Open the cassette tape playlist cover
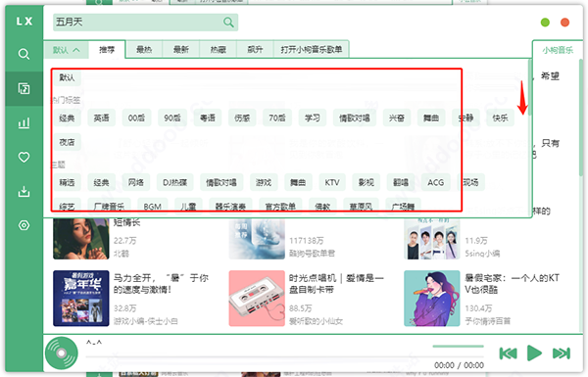 257,299
